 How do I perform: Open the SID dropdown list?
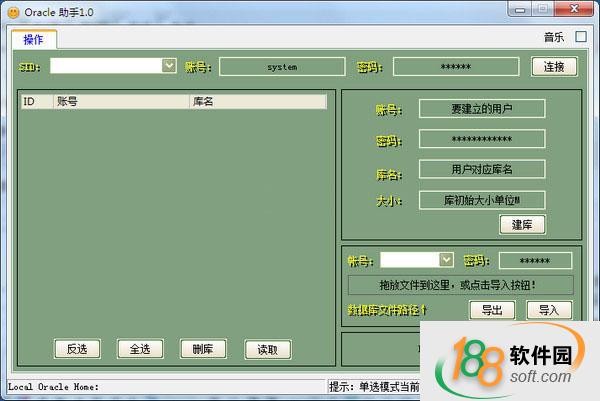(x=168, y=66)
